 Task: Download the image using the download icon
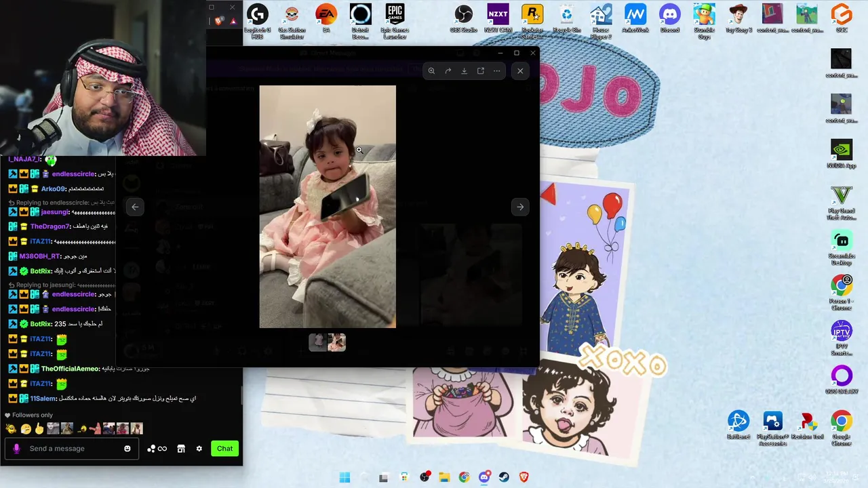465,70
